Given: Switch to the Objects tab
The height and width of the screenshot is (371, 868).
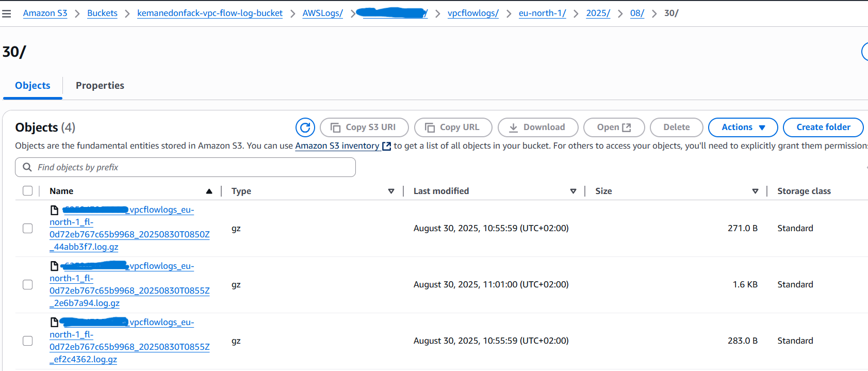Looking at the screenshot, I should tap(32, 86).
